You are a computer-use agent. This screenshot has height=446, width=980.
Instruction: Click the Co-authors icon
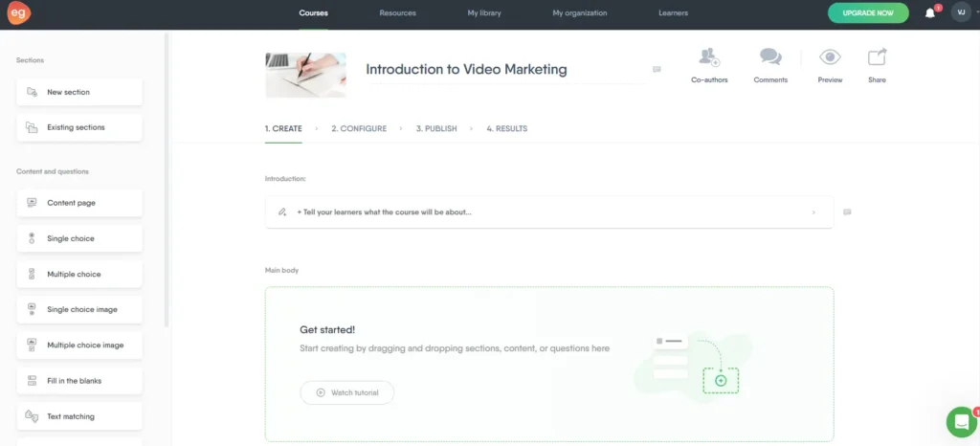pyautogui.click(x=709, y=57)
